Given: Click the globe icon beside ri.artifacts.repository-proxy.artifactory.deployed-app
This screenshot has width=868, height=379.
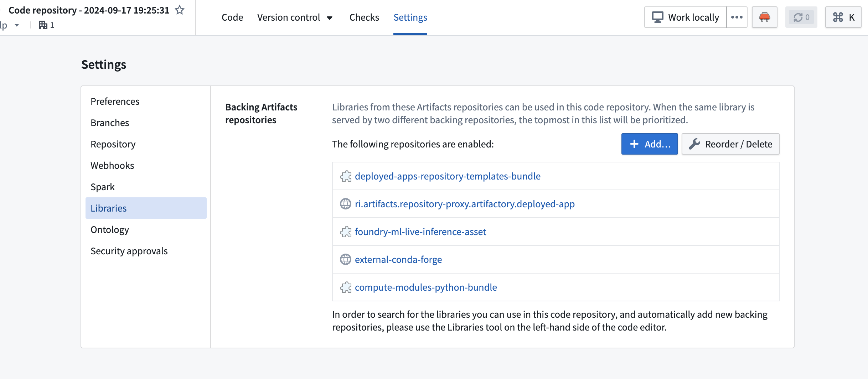Looking at the screenshot, I should click(345, 204).
